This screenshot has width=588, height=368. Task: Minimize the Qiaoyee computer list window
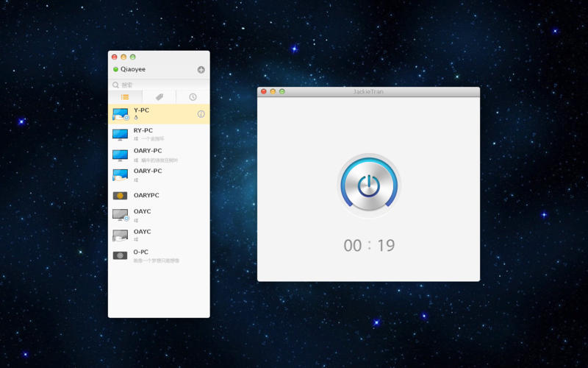tap(123, 57)
